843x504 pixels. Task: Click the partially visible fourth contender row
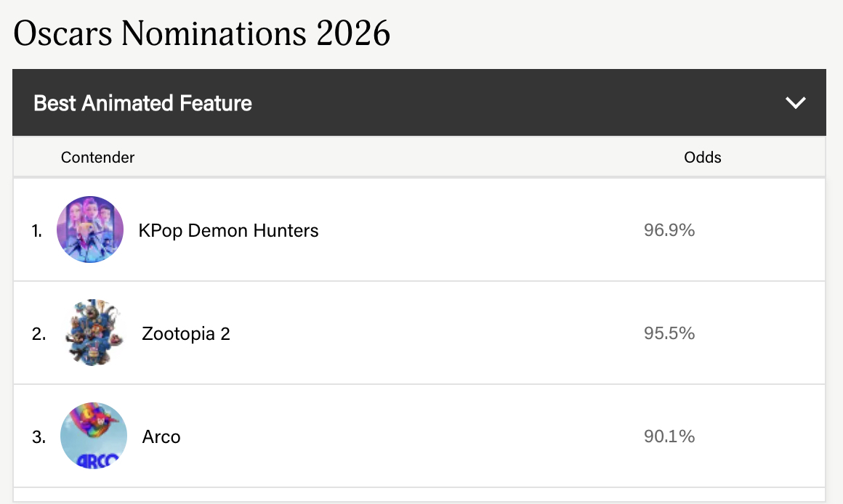coord(419,495)
